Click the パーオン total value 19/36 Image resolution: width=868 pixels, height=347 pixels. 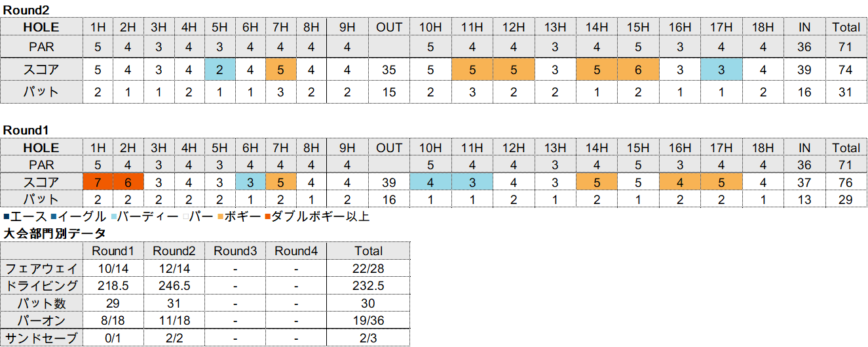click(368, 321)
